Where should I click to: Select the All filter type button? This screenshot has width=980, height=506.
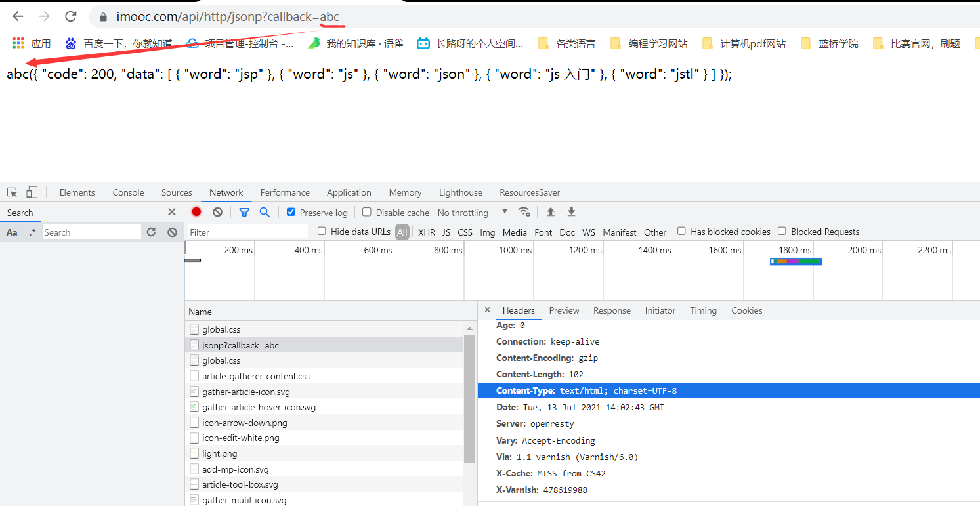click(402, 232)
